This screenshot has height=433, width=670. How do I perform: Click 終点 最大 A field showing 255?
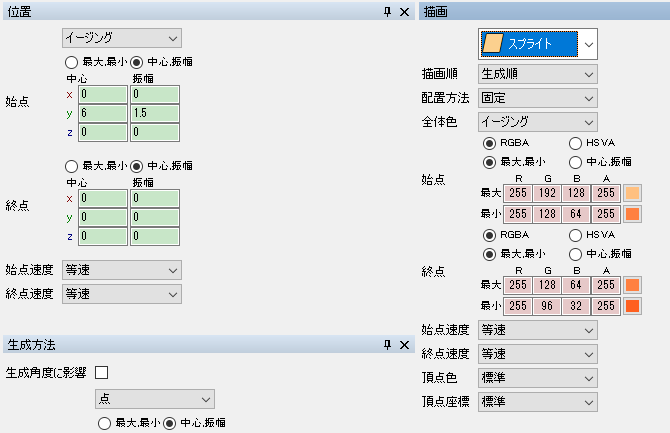click(x=605, y=285)
